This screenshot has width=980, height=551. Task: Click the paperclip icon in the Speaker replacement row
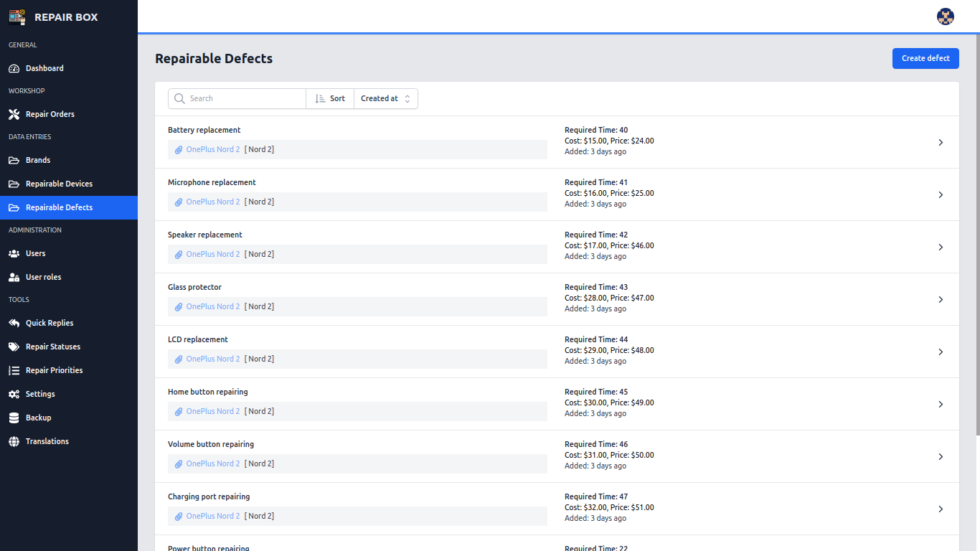(x=179, y=254)
